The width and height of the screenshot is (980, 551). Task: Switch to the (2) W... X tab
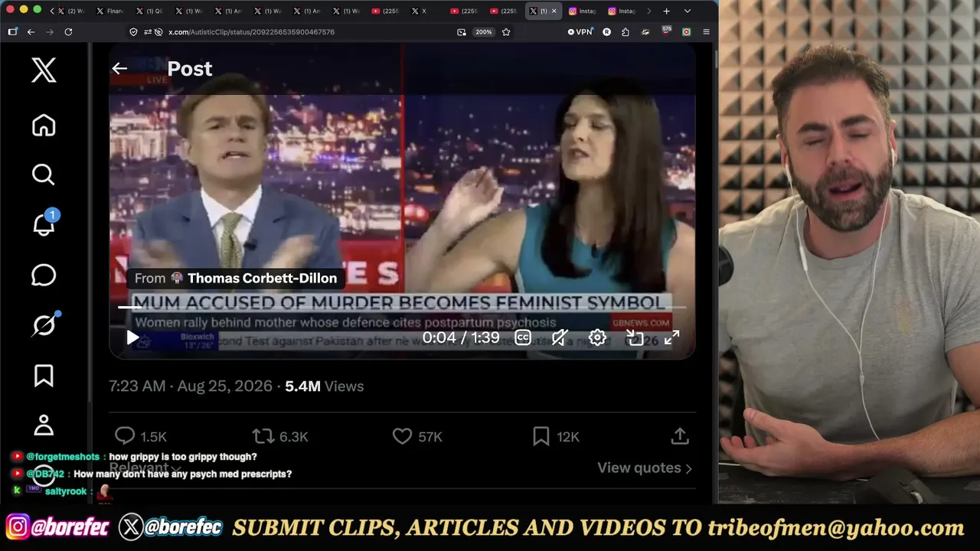click(70, 11)
